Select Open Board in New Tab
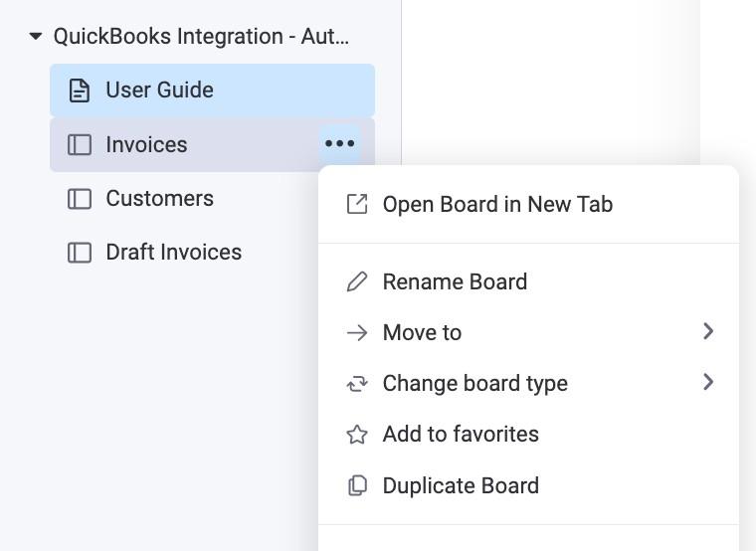Viewport: 756px width, 551px height. 497,205
